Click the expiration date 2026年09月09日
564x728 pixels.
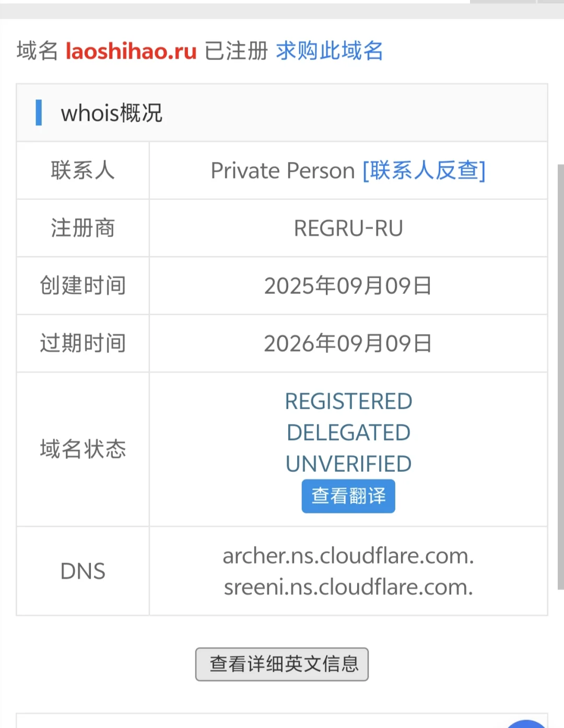point(348,343)
